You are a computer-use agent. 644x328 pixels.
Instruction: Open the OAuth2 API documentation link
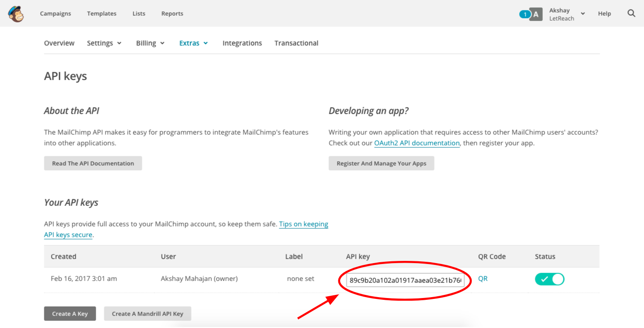417,143
